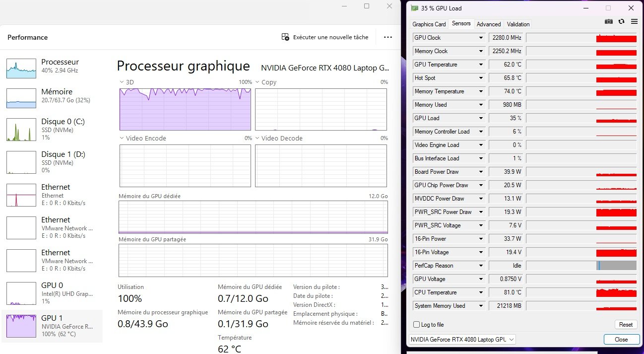This screenshot has height=354, width=644.
Task: Click the Reset button
Action: tap(626, 325)
